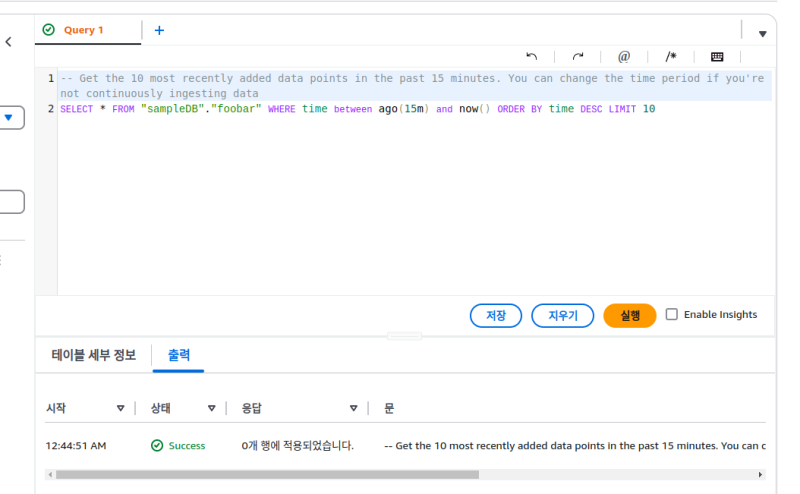Open keyboard shortcuts via keyboard icon
800x494 pixels.
point(717,57)
